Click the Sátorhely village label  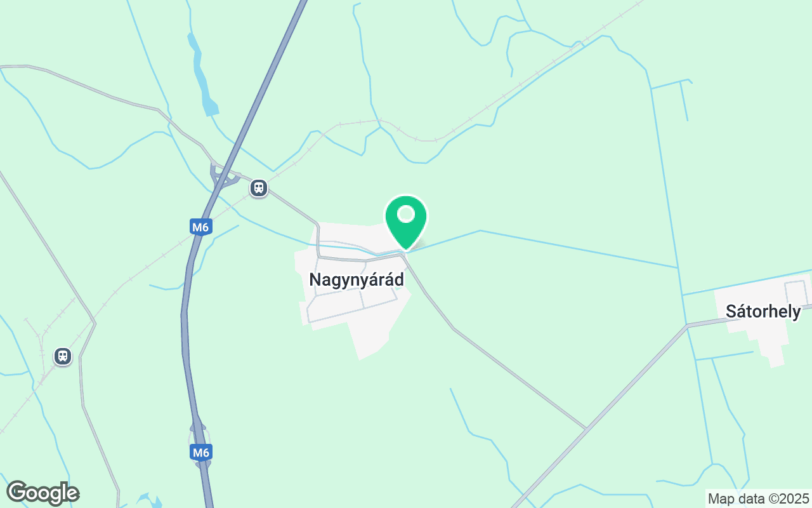763,311
